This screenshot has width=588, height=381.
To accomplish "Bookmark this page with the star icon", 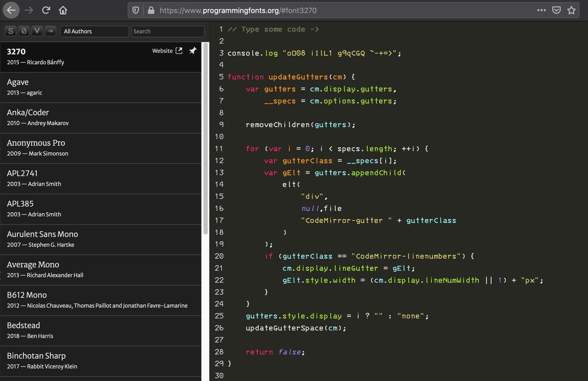I will pos(571,10).
